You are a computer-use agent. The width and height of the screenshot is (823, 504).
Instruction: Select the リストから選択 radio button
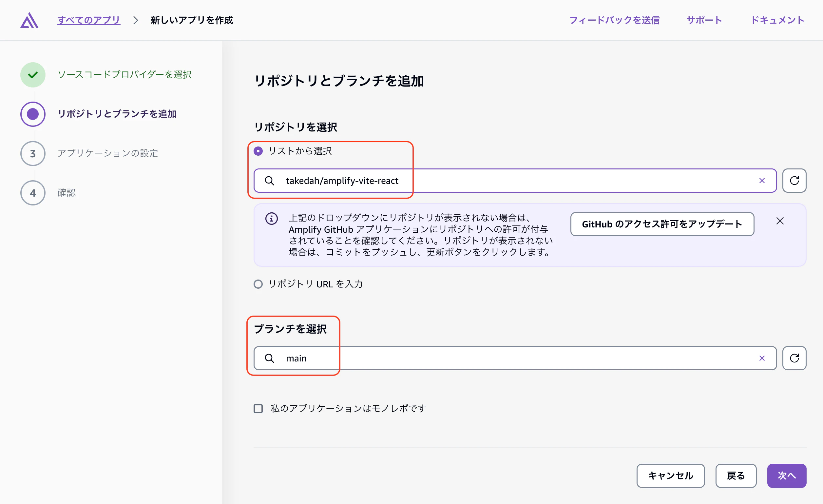258,151
